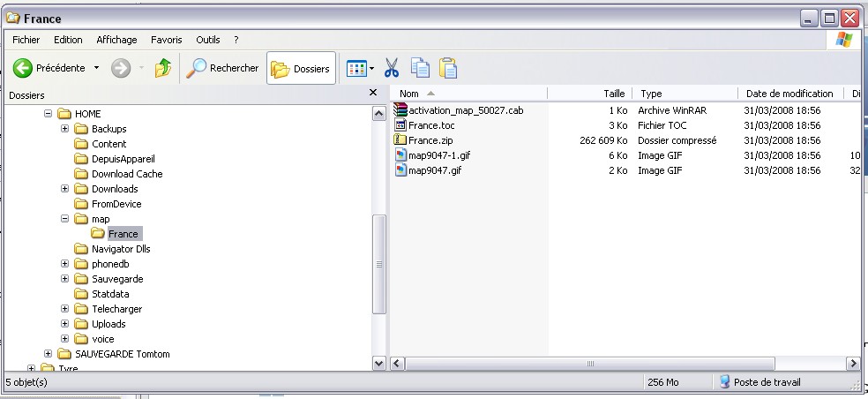Click the scissors Cut icon
Image resolution: width=868 pixels, height=399 pixels.
tap(392, 68)
